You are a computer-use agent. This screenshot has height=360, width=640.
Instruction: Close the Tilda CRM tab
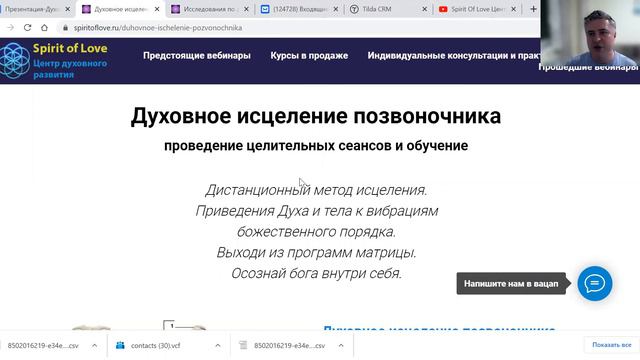point(424,9)
